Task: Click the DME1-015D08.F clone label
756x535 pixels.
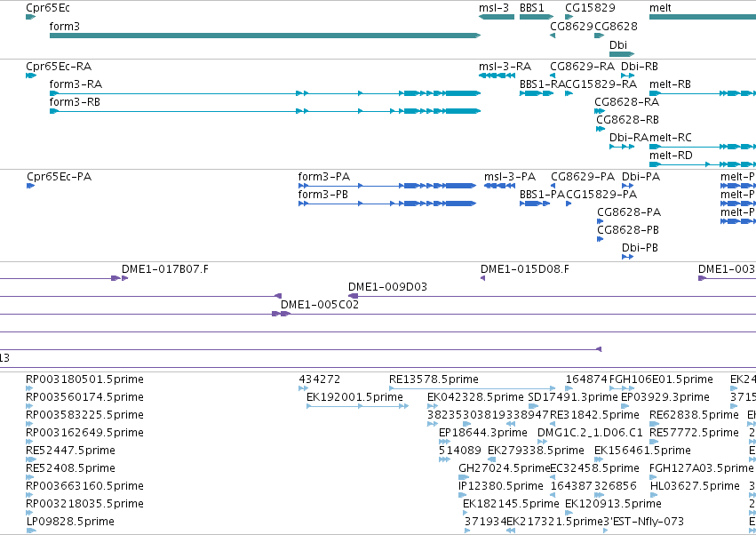Action: click(524, 268)
